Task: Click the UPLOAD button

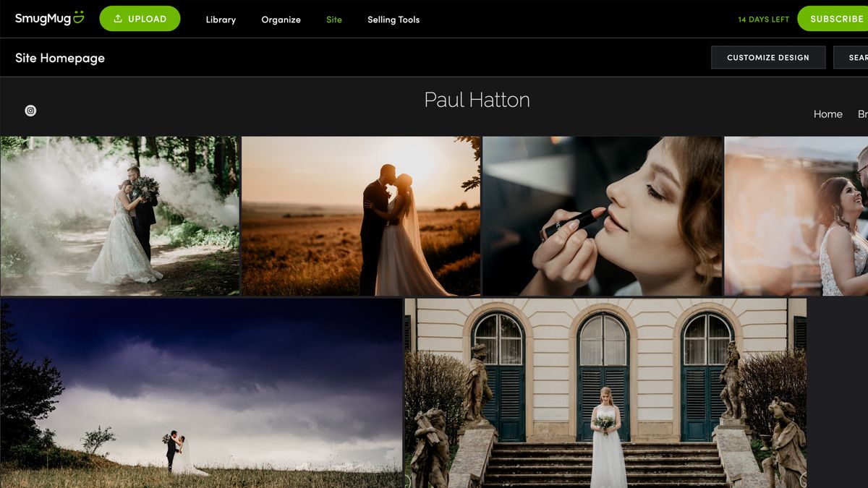Action: click(x=140, y=19)
